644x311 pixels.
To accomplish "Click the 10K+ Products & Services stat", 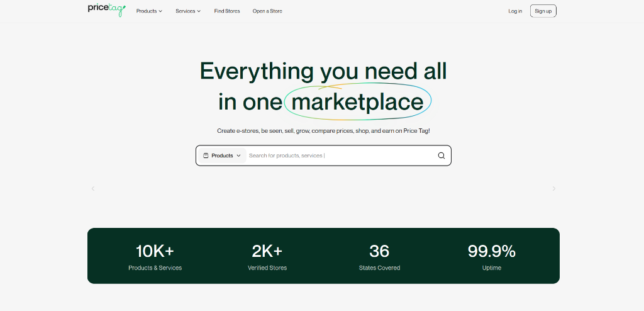I will (155, 257).
